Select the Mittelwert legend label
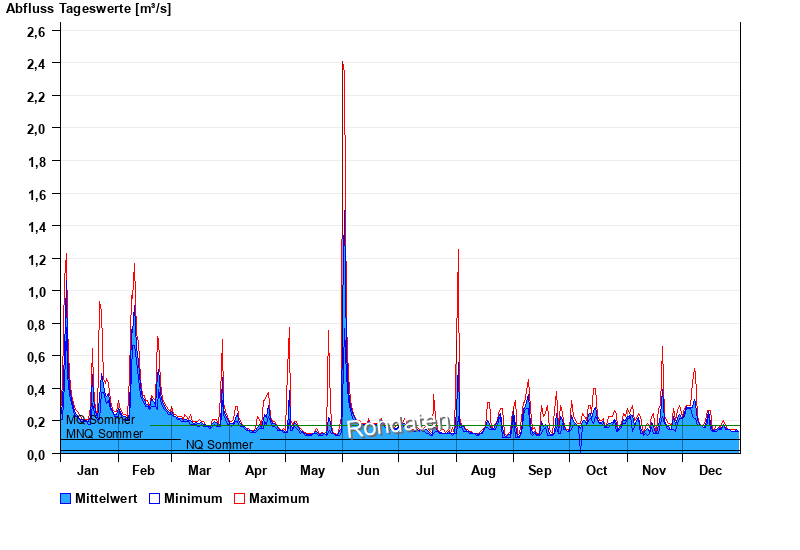Viewport: 800px width, 550px height. [x=107, y=498]
